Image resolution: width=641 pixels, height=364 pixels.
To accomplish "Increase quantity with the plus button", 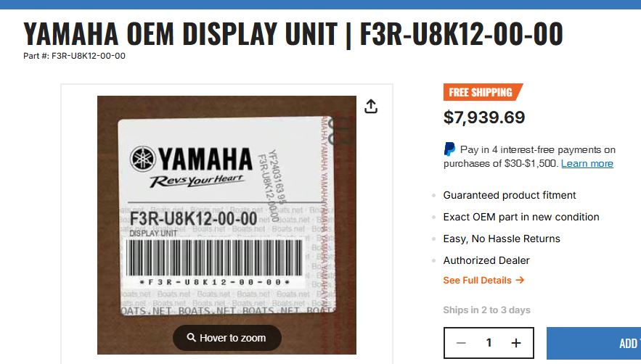I will 516,343.
